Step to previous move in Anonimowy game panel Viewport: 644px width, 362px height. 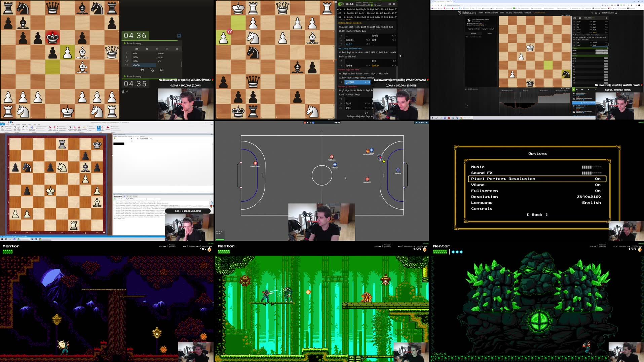(147, 49)
